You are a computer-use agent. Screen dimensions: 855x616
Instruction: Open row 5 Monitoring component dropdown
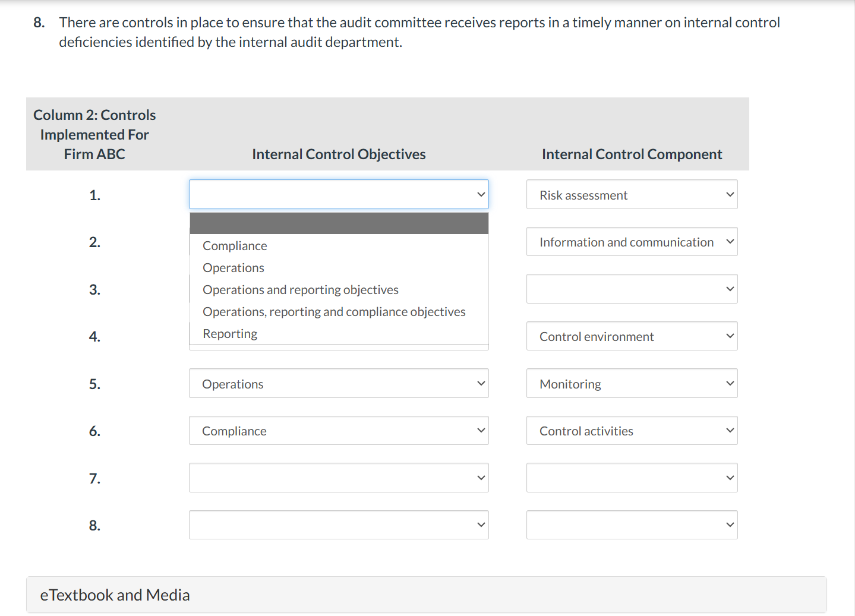[632, 383]
